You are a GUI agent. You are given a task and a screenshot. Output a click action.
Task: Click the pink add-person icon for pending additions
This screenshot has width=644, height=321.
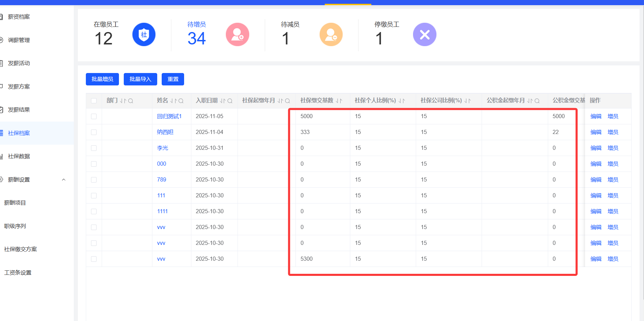[x=237, y=34]
